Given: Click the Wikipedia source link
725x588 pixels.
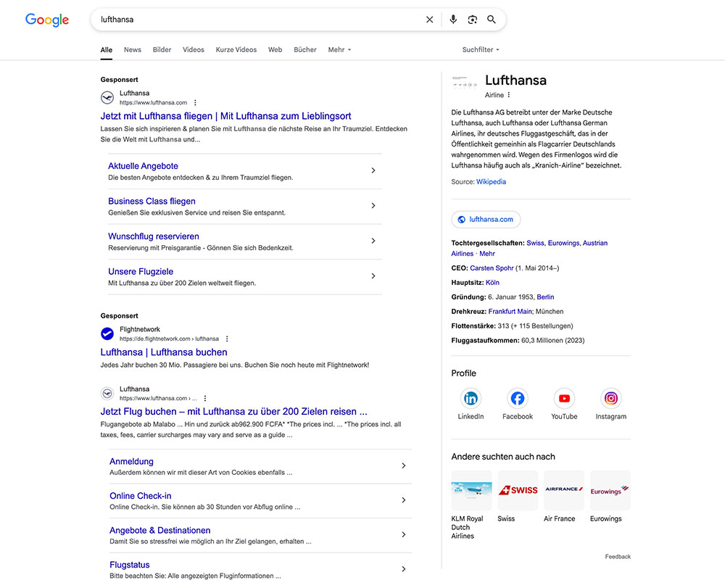Looking at the screenshot, I should [491, 182].
